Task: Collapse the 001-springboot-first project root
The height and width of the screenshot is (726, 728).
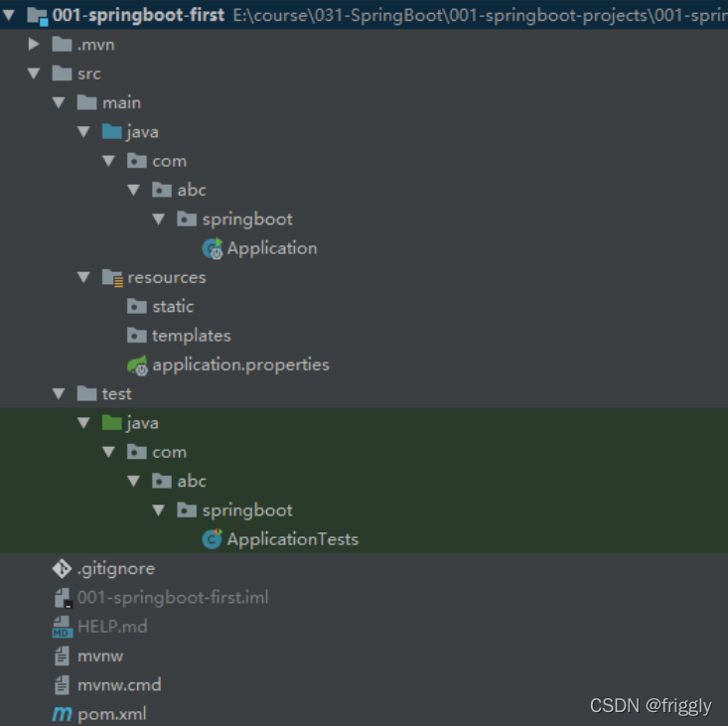Action: point(8,15)
